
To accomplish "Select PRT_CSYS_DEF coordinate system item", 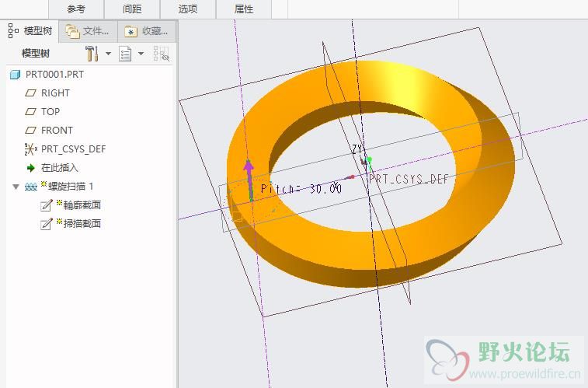I will (73, 149).
